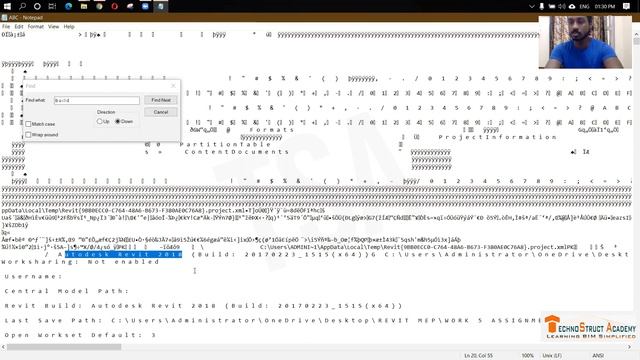Select the Up direction radio button
The image size is (640, 360).
click(x=99, y=121)
